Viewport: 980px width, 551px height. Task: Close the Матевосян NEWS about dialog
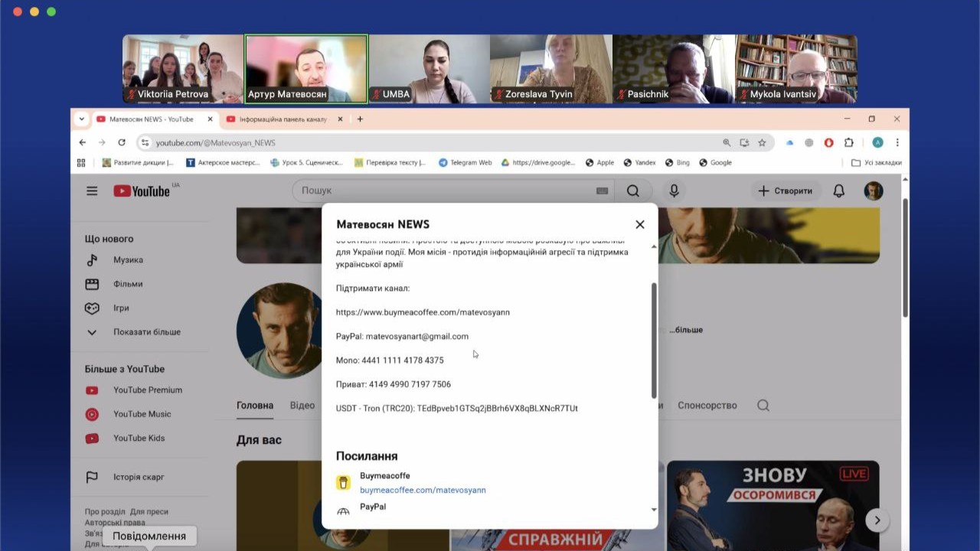tap(640, 224)
